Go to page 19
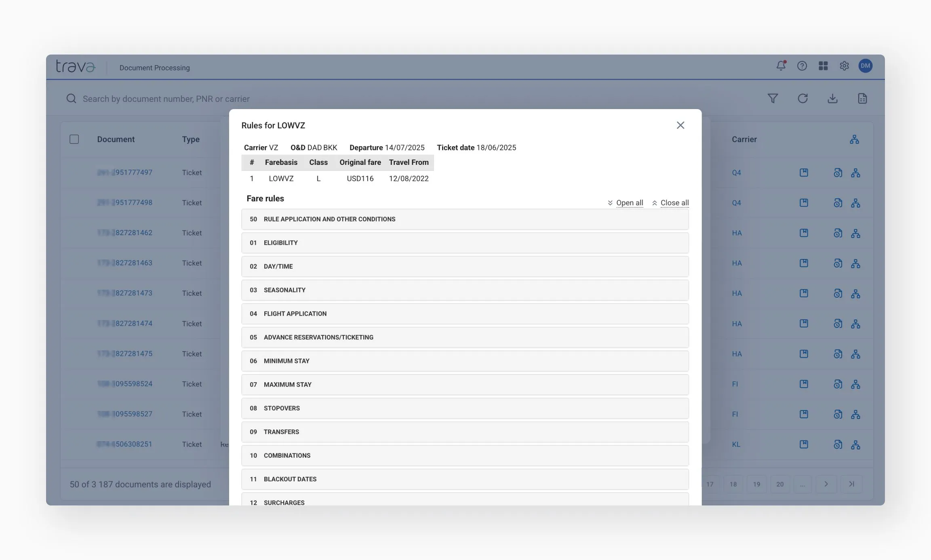The height and width of the screenshot is (560, 931). pyautogui.click(x=756, y=484)
